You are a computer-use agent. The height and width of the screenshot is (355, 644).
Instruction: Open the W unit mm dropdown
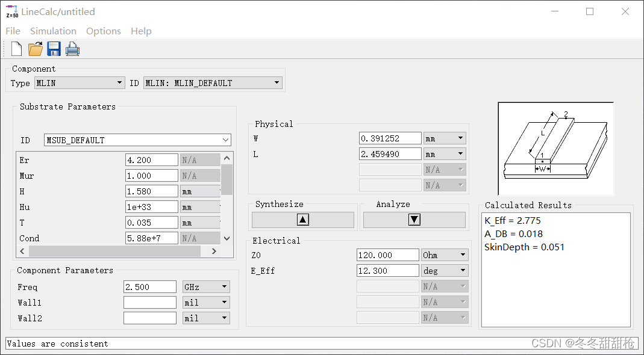pyautogui.click(x=445, y=138)
